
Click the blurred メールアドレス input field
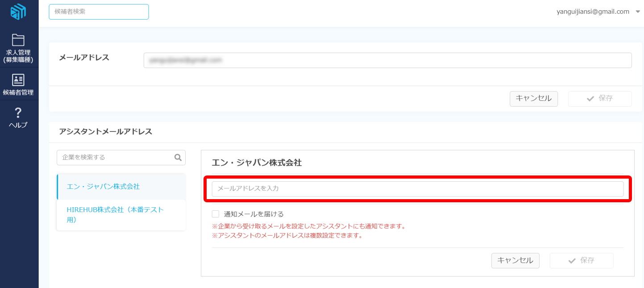click(387, 60)
